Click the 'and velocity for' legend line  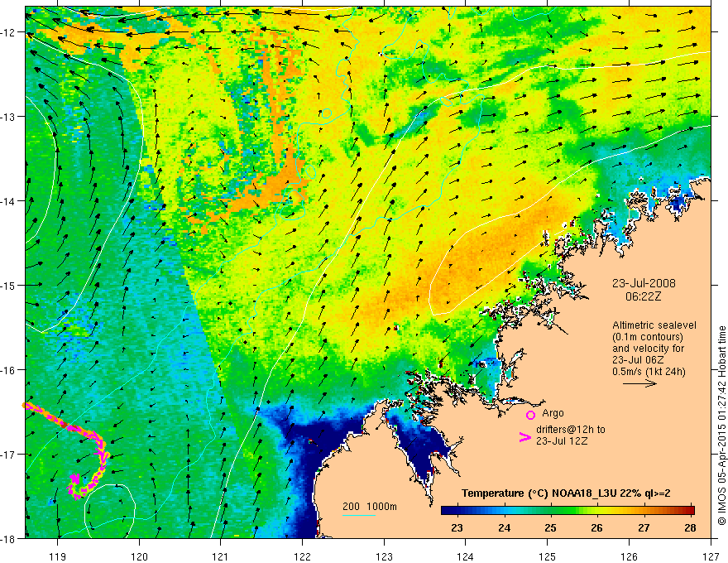(648, 349)
